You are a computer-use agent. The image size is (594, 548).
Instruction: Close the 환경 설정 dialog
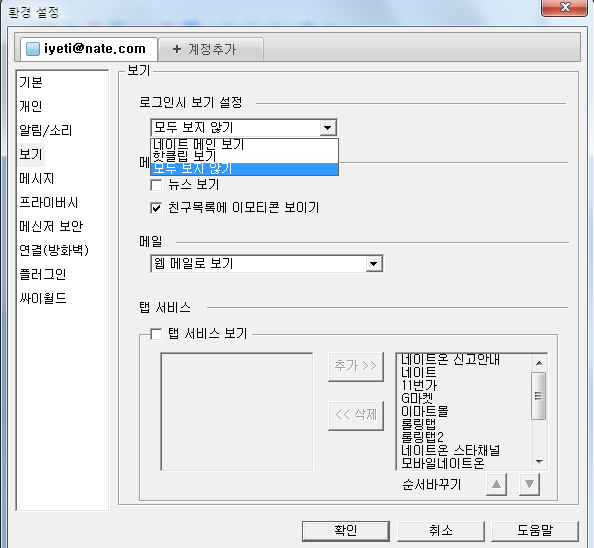click(x=565, y=7)
